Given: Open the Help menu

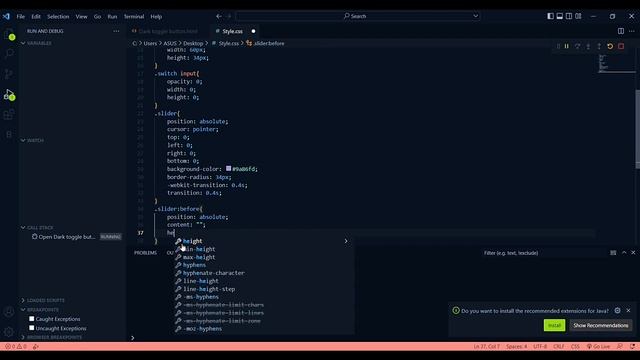Looking at the screenshot, I should [156, 16].
